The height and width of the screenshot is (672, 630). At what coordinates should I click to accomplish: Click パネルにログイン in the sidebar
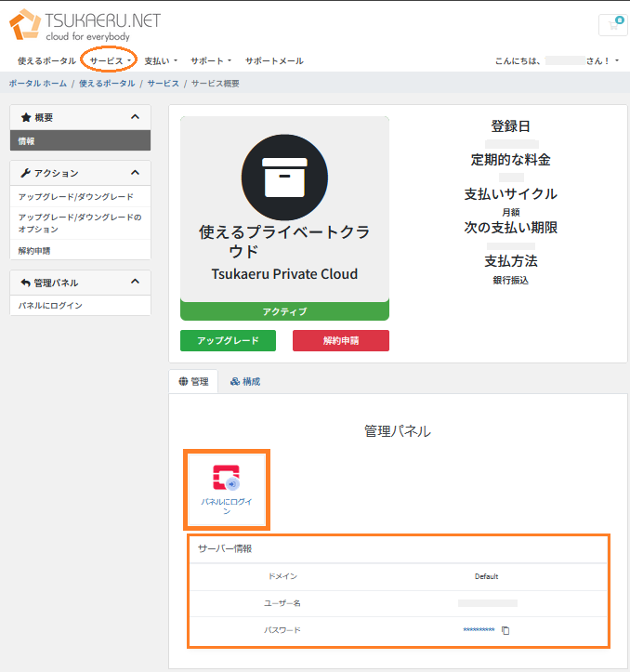80,306
